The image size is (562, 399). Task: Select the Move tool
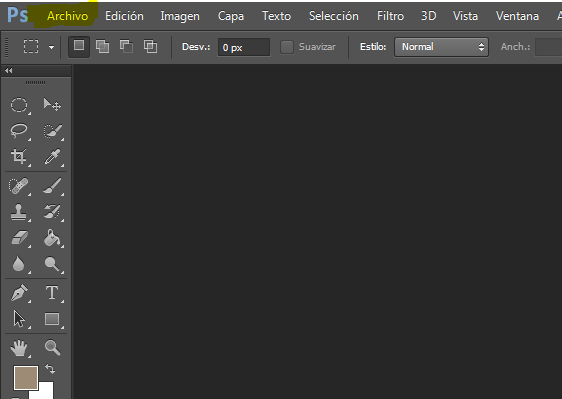(52, 105)
